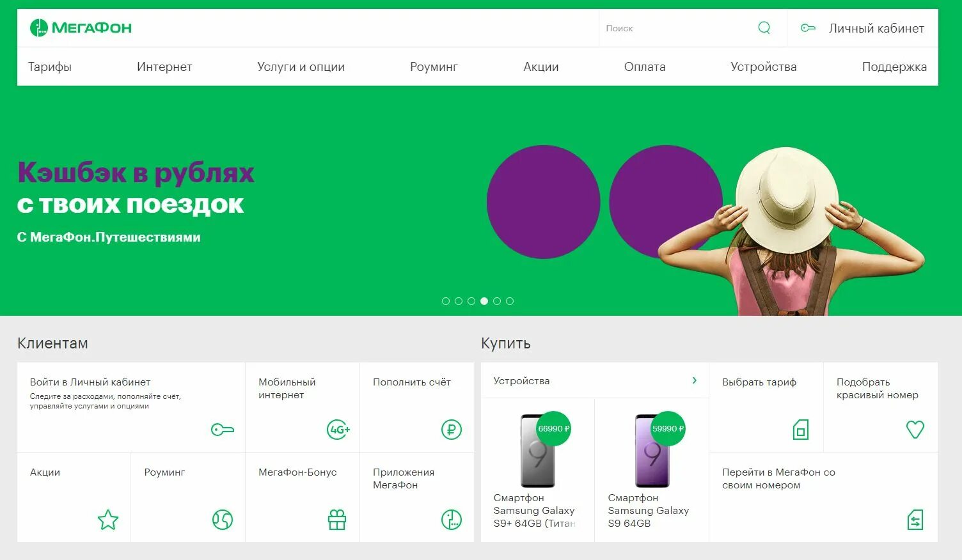962x560 pixels.
Task: Open the Роуминг menu item
Action: 434,66
